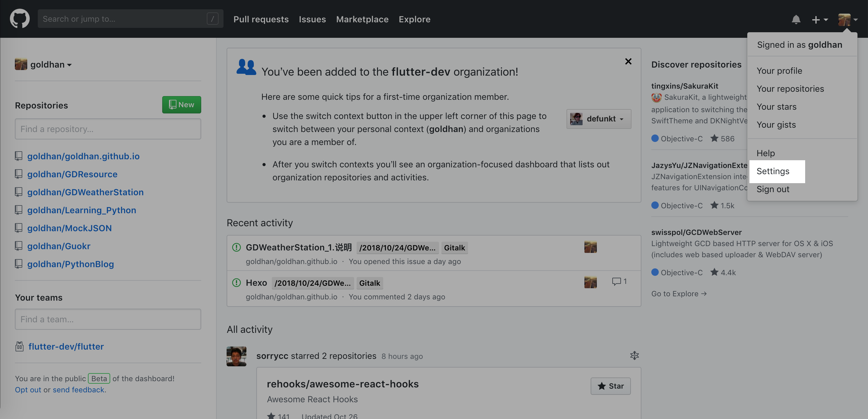Click the comment count icon on Hexo
The width and height of the screenshot is (868, 419).
click(619, 281)
